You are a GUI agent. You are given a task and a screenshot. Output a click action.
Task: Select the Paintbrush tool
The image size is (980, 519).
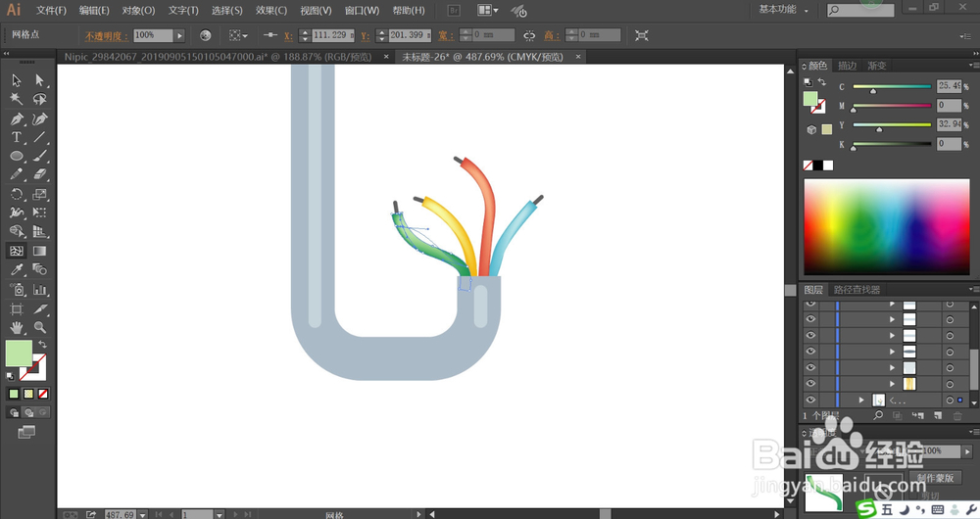coord(40,156)
